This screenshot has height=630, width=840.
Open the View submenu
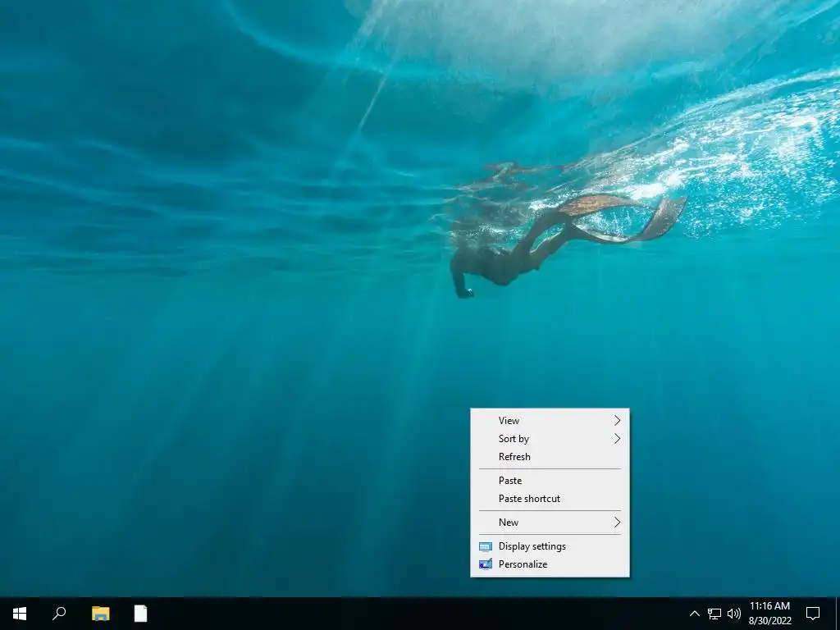click(550, 421)
